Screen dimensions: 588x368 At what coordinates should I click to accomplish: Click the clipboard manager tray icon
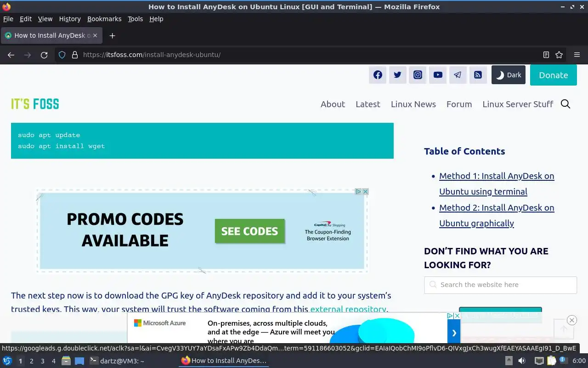coord(551,361)
